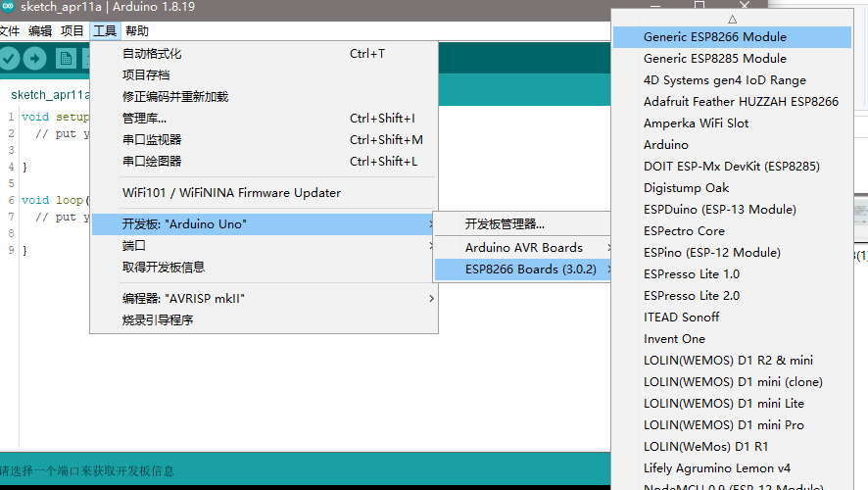Select 烧录引导程序
Screen dimensions: 868x490
pyautogui.click(x=265, y=320)
